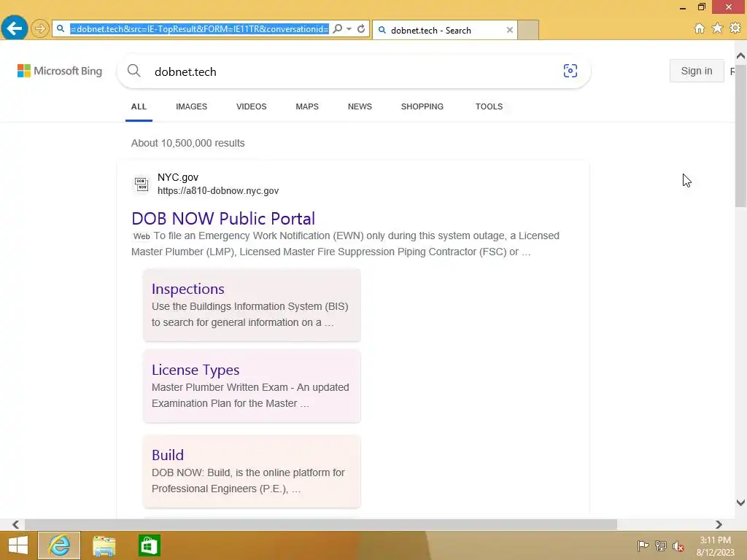Click the vertical scrollbar up arrow

tap(740, 56)
